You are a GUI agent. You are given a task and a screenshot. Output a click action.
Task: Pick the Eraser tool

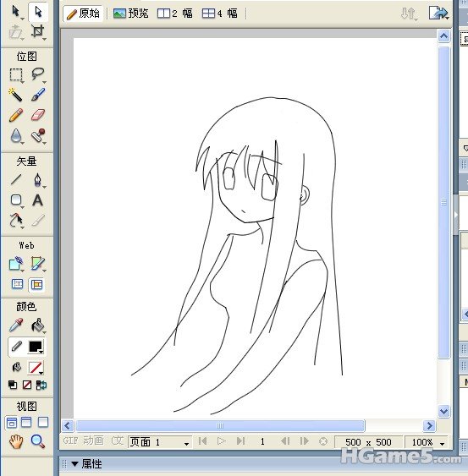point(38,115)
